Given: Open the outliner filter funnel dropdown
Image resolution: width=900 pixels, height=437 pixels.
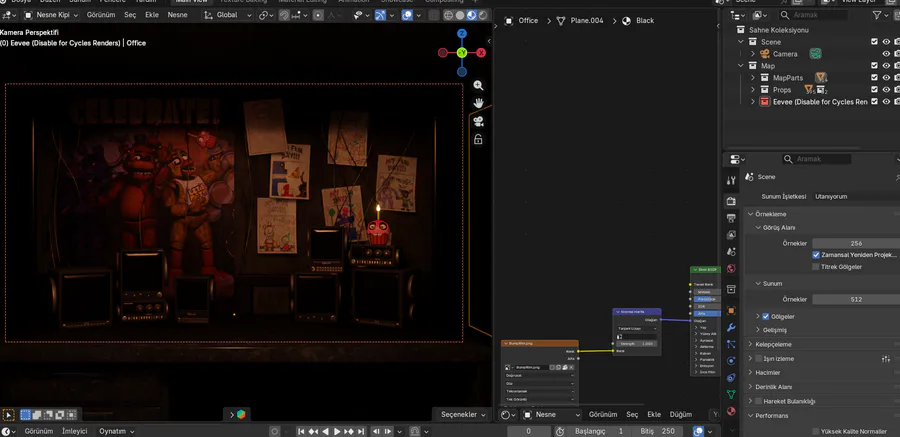Looking at the screenshot, I should click(880, 16).
